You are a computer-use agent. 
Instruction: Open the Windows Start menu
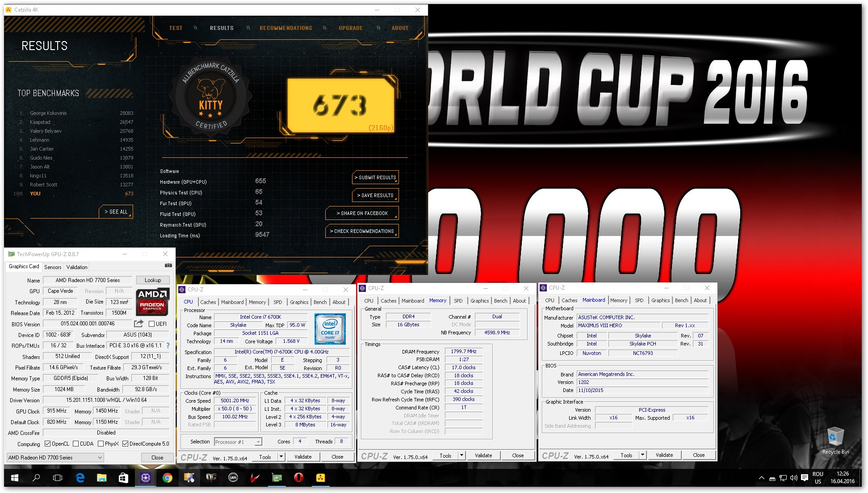tap(14, 478)
